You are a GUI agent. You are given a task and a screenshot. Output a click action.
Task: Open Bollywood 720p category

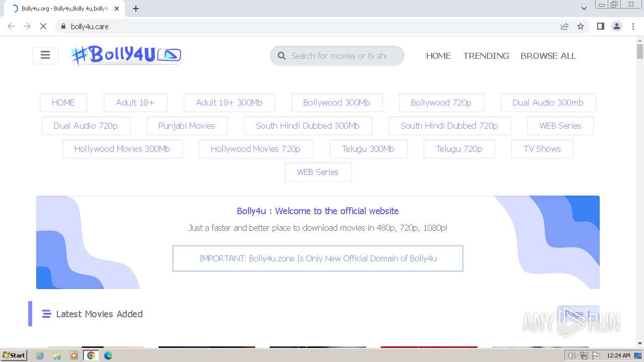click(441, 103)
